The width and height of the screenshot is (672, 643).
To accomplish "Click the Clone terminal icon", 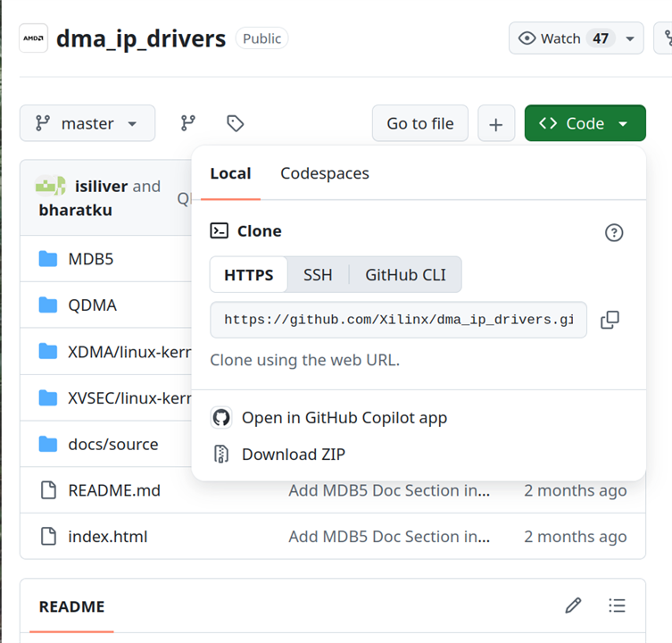I will [219, 230].
